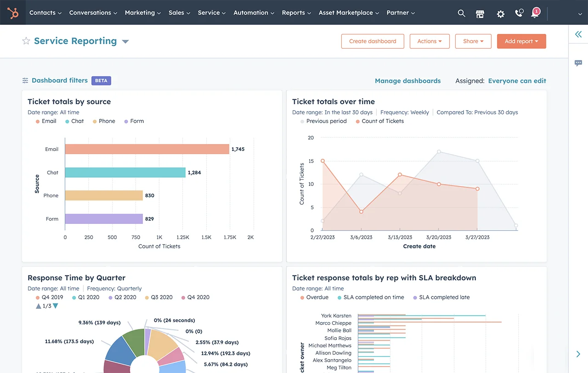Open the HubSpot Asset Marketplace store icon
This screenshot has height=373, width=588.
tap(480, 14)
